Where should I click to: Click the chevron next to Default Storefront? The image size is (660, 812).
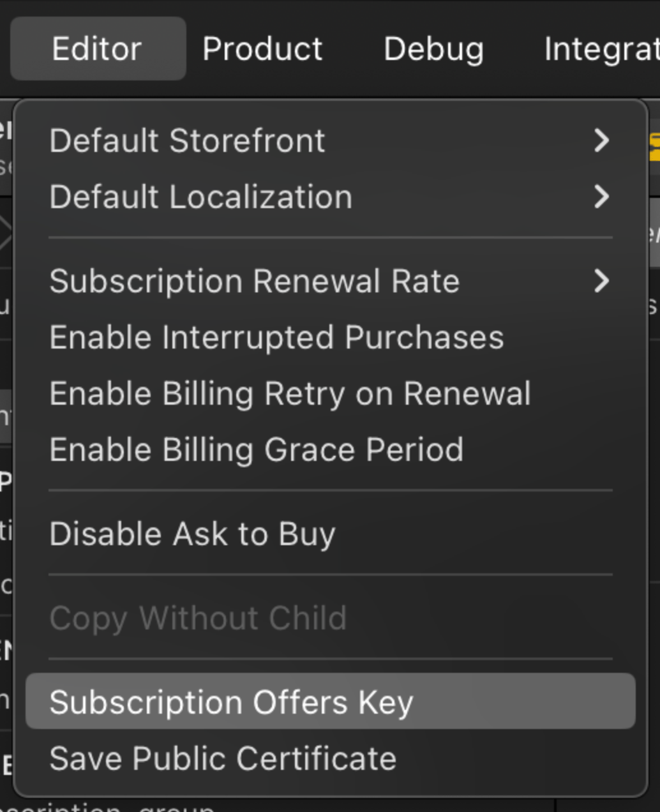pyautogui.click(x=601, y=140)
